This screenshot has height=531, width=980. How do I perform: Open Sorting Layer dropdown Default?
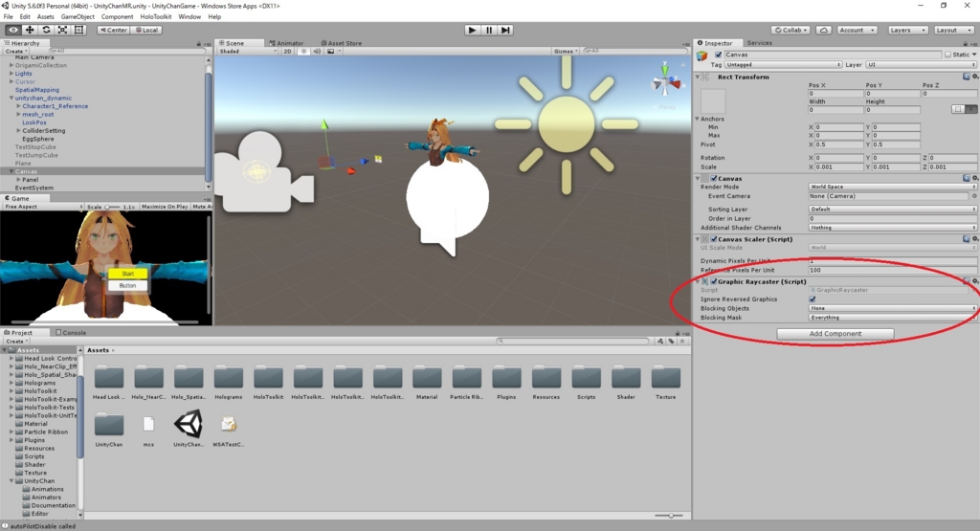pos(893,210)
